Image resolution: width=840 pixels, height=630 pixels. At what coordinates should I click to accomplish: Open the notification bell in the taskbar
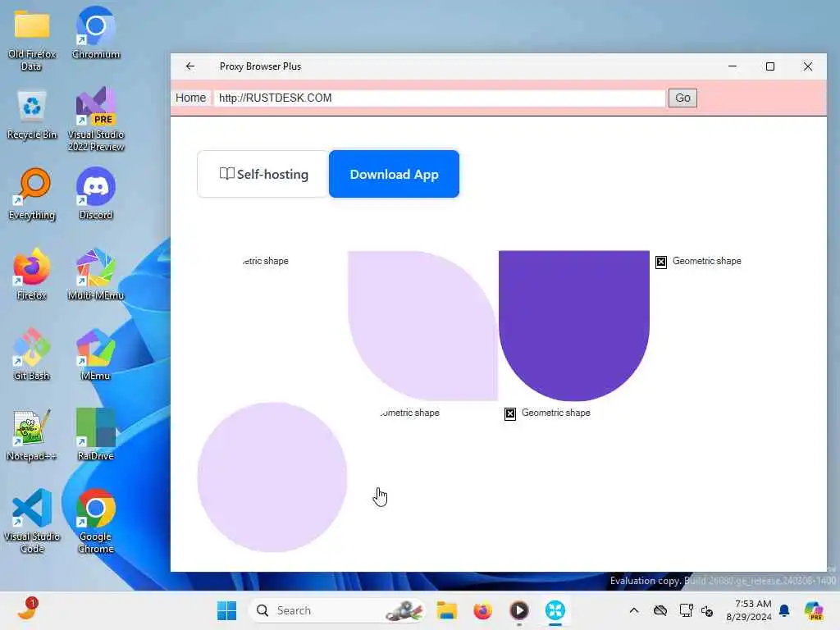coord(784,610)
